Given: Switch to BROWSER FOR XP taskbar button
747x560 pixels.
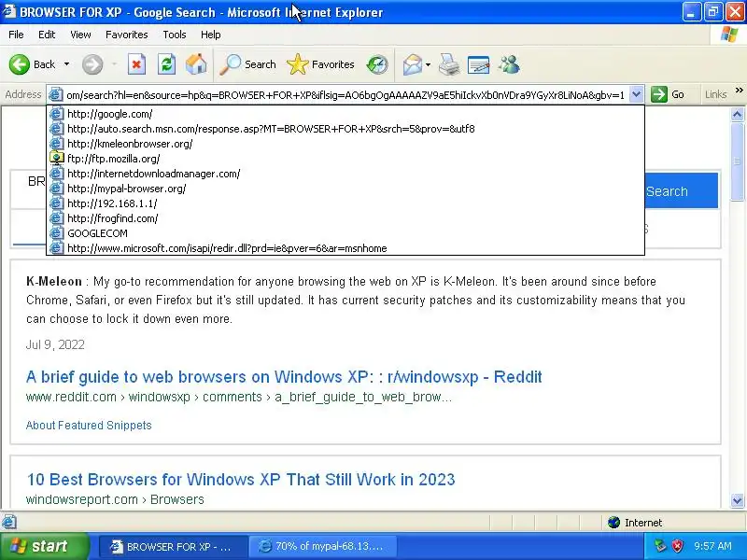Looking at the screenshot, I should 174,546.
